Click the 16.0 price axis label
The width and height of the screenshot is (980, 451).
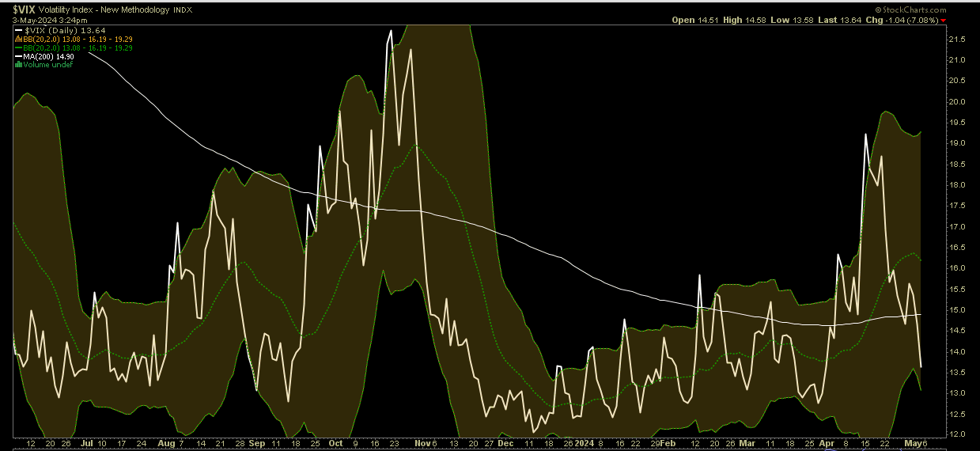955,268
